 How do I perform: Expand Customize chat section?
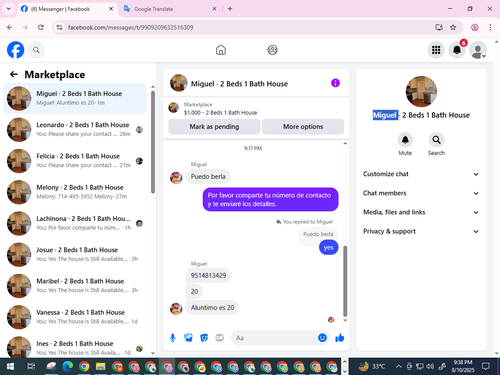click(x=421, y=174)
